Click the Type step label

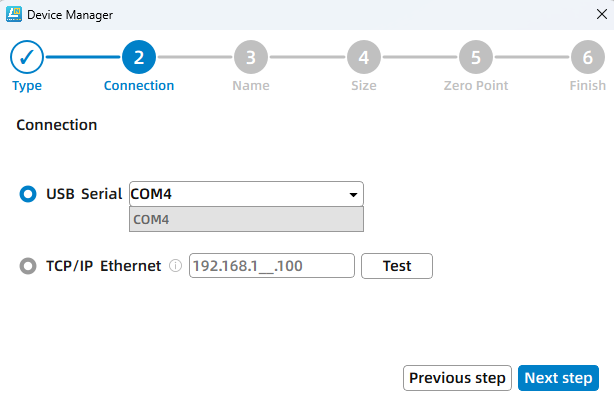[27, 86]
